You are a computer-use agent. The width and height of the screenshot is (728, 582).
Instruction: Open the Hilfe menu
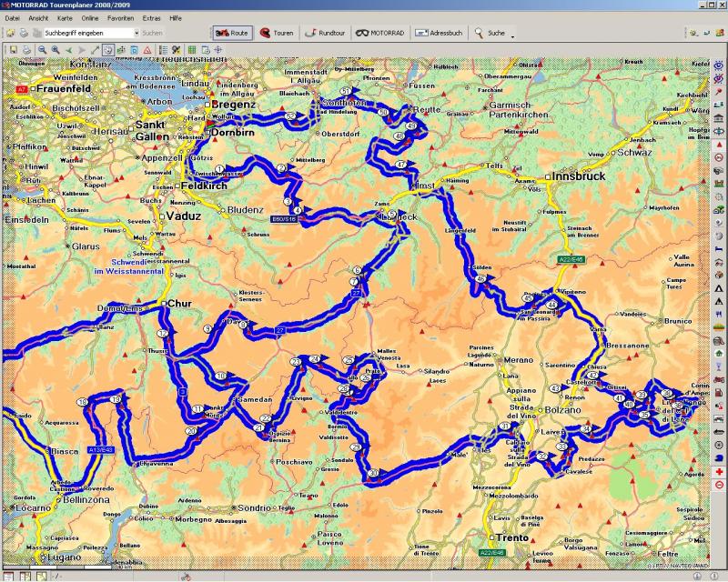click(x=176, y=18)
